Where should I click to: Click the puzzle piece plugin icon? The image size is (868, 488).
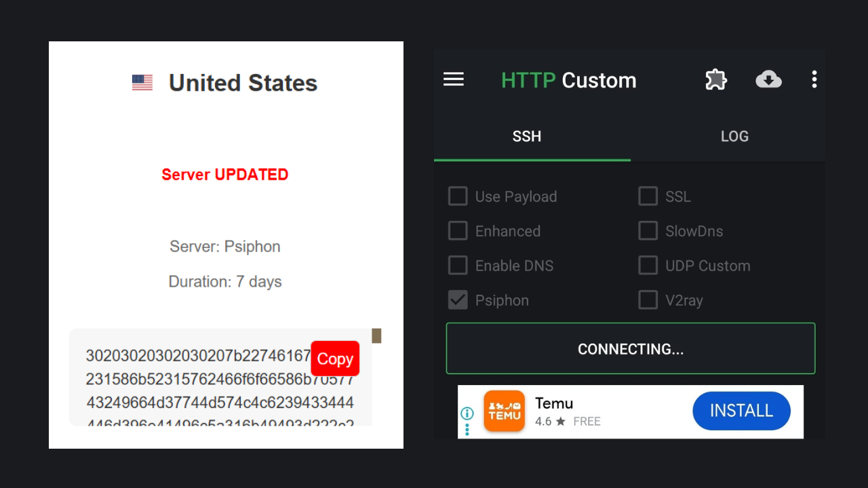point(716,80)
